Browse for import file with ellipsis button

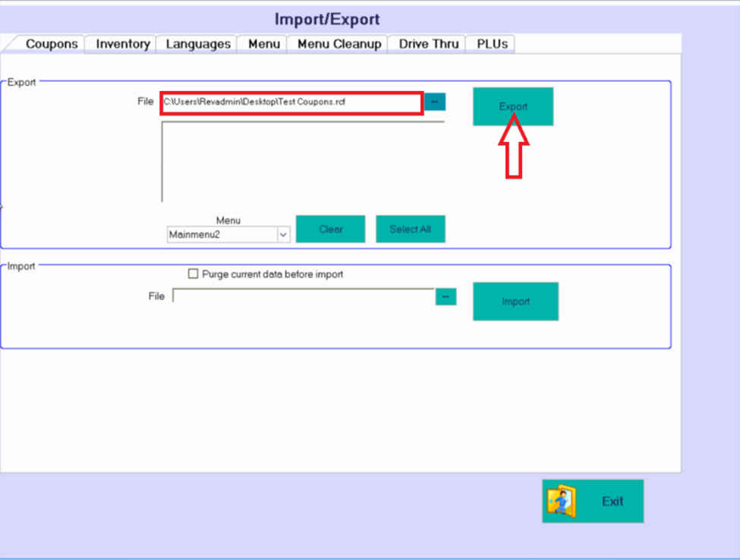446,297
